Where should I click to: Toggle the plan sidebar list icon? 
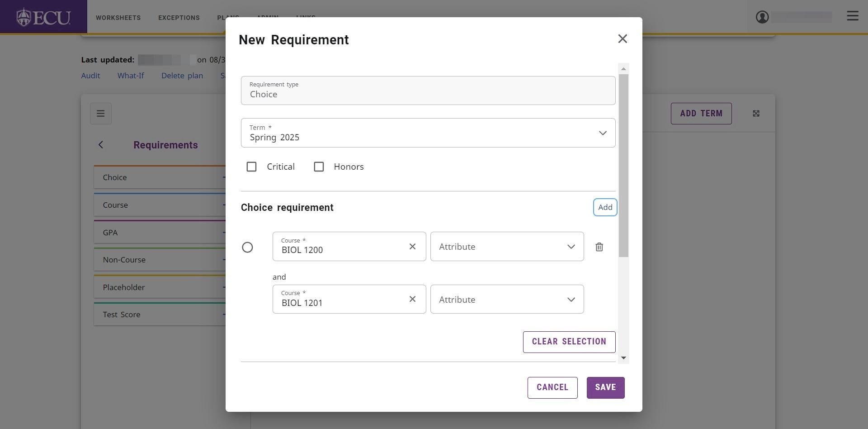(101, 114)
